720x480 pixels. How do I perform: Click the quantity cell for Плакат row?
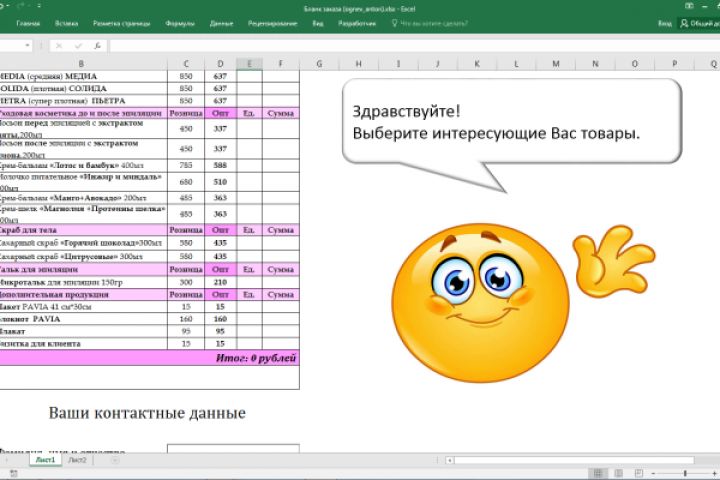(x=249, y=331)
